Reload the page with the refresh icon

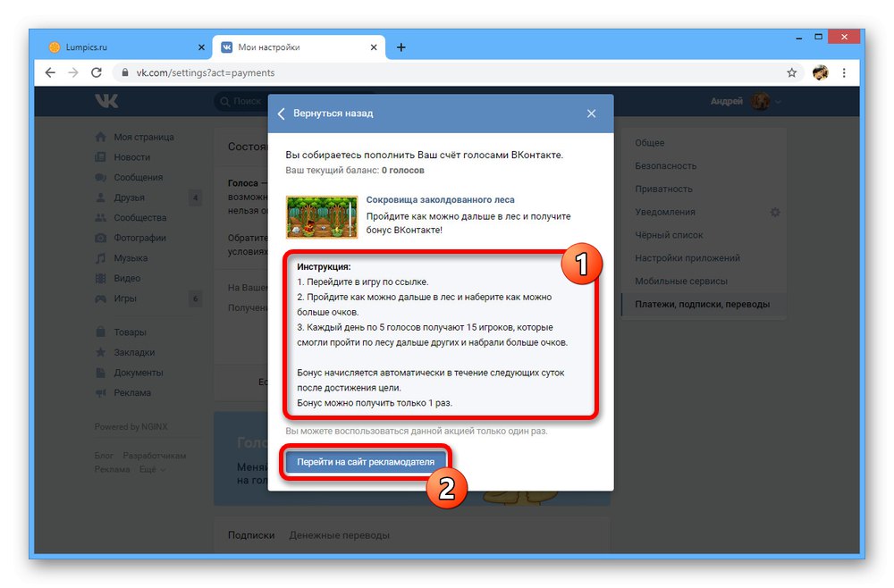[97, 72]
